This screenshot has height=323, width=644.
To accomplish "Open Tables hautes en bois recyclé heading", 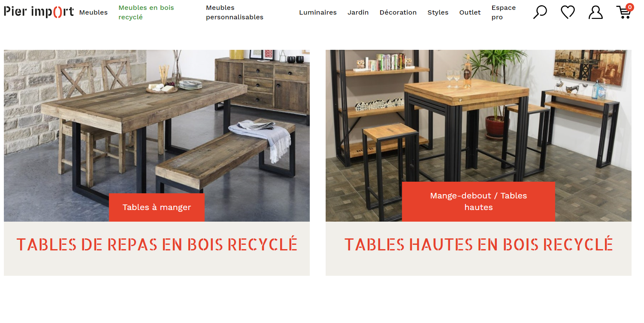I will click(478, 244).
